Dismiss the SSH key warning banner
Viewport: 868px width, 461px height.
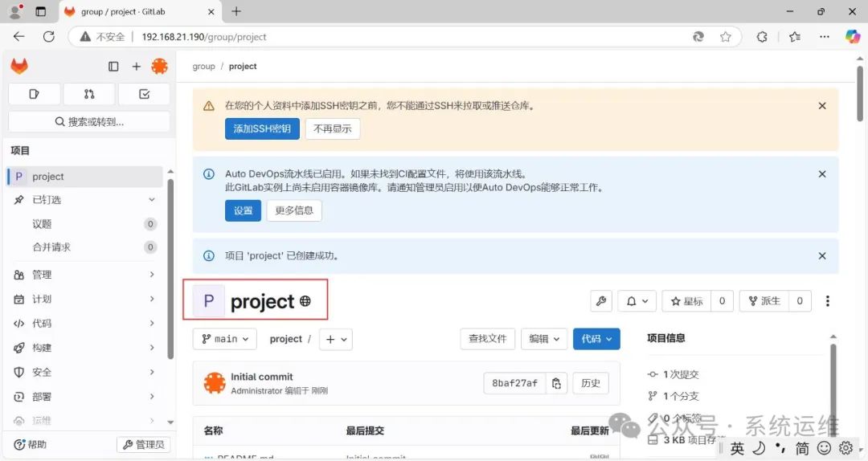[x=822, y=106]
